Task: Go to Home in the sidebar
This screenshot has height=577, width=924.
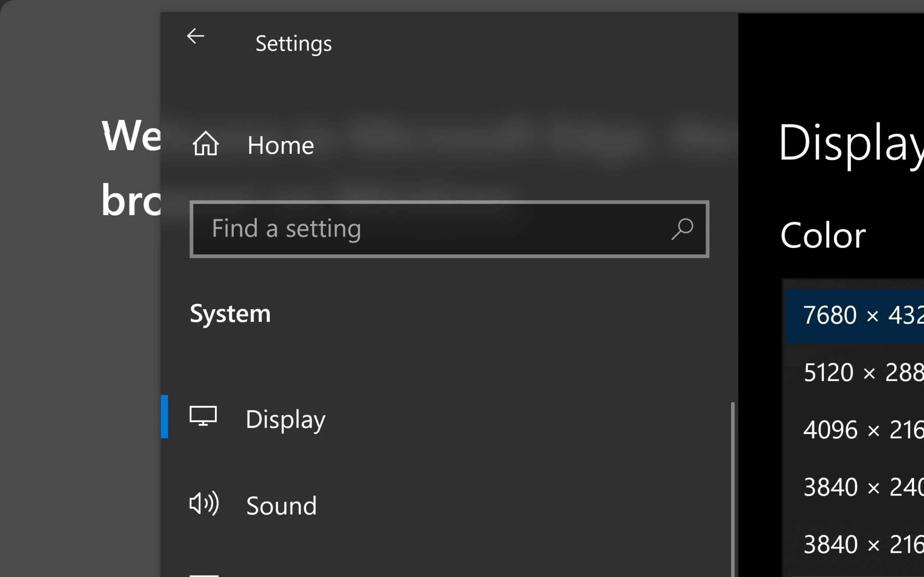Action: coord(281,145)
